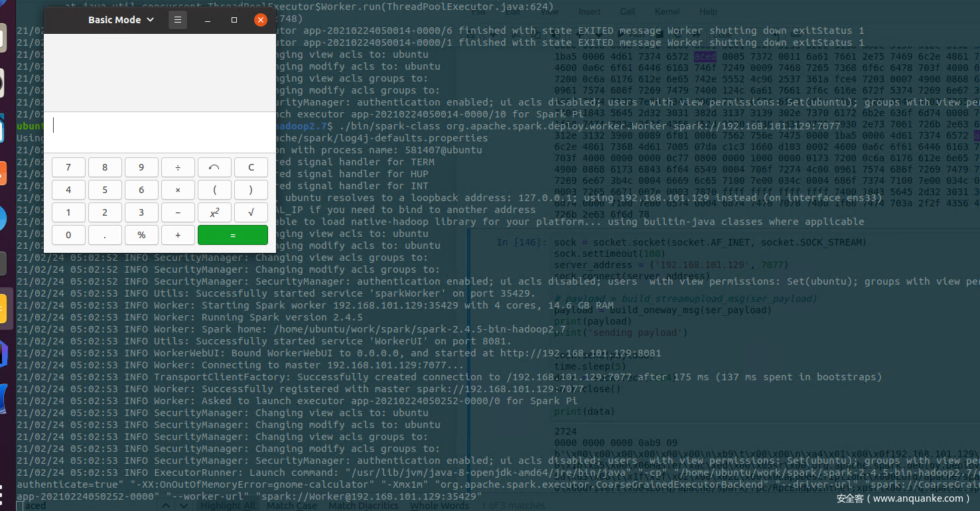This screenshot has width=980, height=511.
Task: Open the Kernel menu in Jupyter notebook
Action: (667, 11)
